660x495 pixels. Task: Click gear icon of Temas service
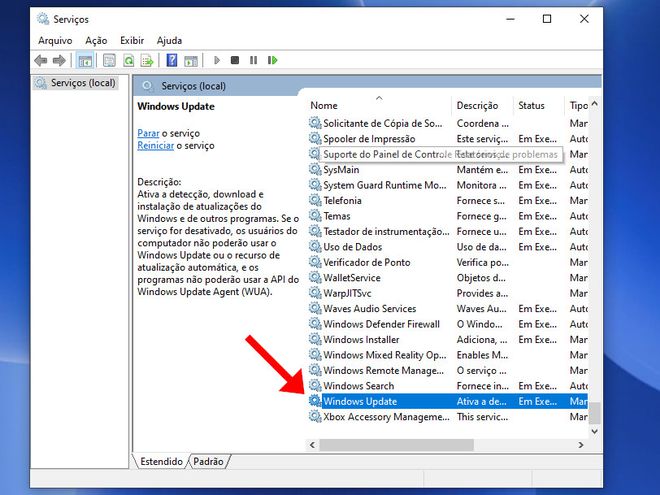pos(315,216)
